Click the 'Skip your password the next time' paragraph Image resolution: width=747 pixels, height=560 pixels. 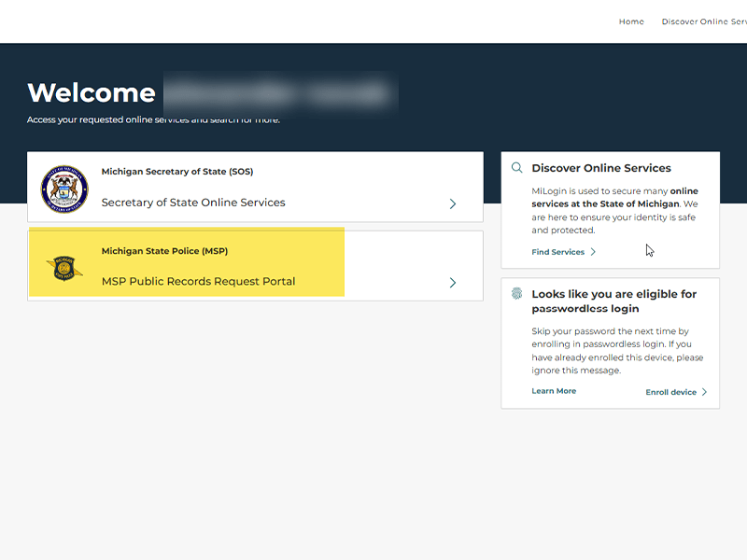617,351
